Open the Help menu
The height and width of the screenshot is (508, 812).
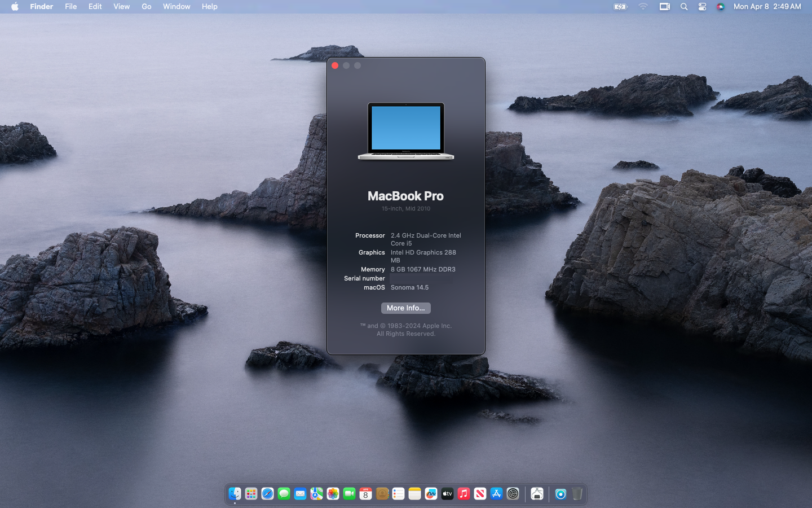(210, 7)
